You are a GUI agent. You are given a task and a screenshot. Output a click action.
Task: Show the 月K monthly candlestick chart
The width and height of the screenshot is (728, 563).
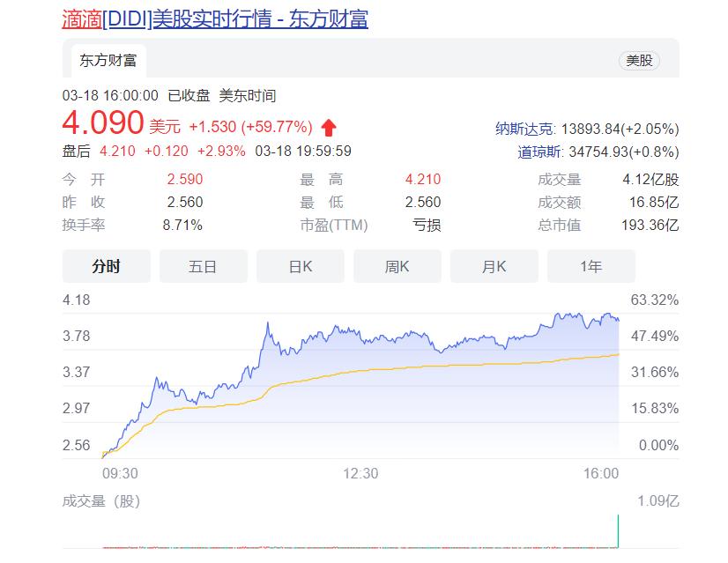point(494,266)
